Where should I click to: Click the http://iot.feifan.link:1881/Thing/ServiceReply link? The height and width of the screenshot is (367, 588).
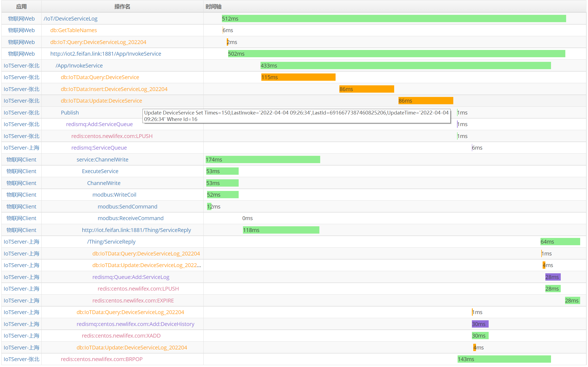tap(136, 230)
